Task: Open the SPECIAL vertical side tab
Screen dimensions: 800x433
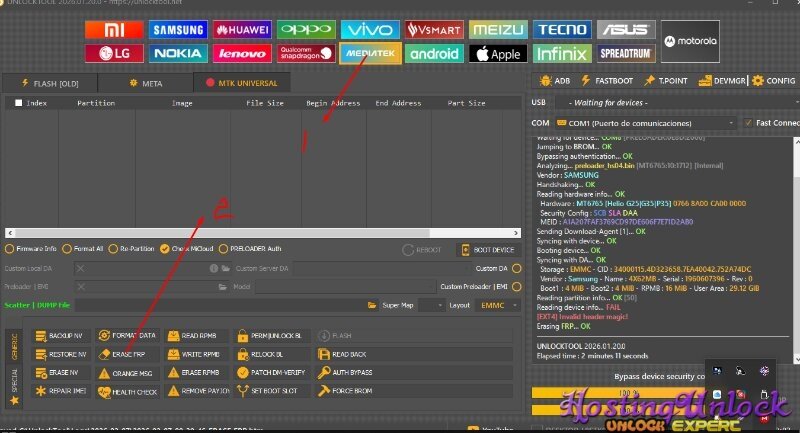Action: coord(14,386)
